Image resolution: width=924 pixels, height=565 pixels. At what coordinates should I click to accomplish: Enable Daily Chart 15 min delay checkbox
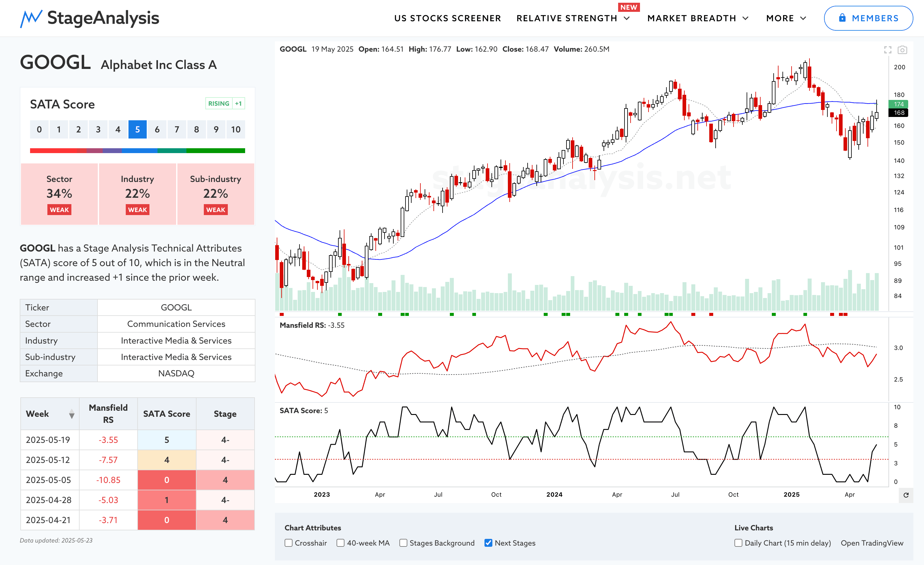click(x=738, y=543)
